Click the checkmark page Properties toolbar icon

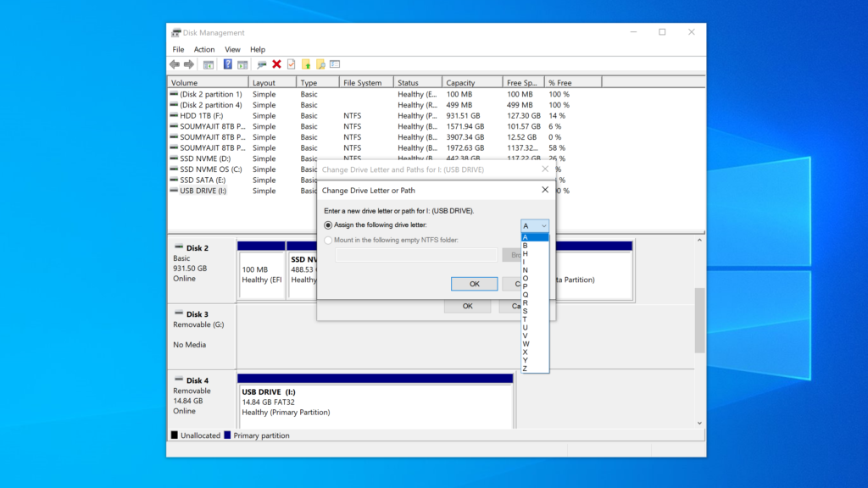[292, 64]
